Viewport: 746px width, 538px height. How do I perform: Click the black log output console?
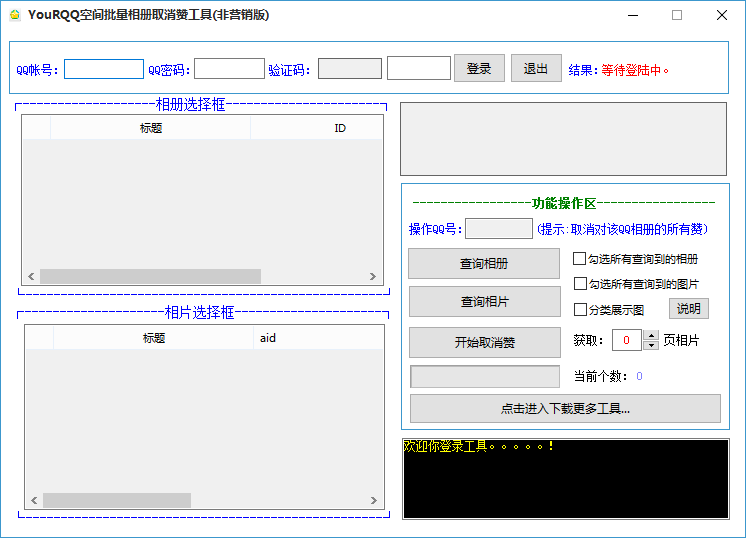(566, 479)
